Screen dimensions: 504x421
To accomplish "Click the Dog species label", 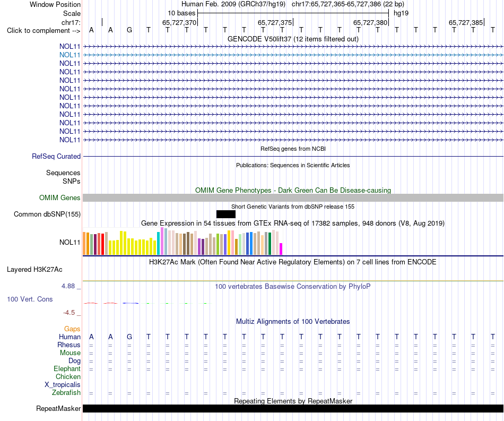I will point(74,361).
